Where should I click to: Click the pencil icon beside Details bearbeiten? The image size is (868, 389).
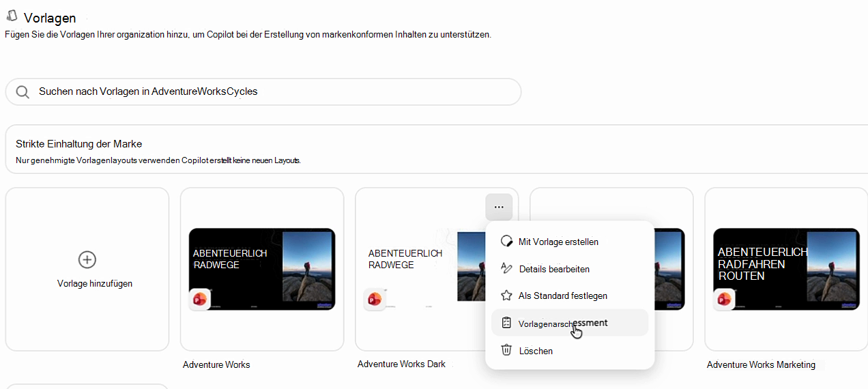[506, 268]
